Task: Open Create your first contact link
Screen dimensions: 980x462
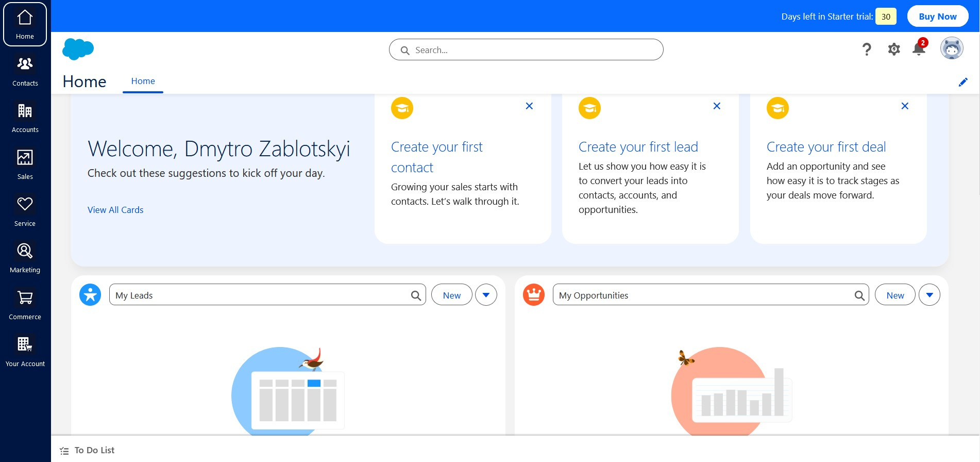Action: pyautogui.click(x=436, y=157)
